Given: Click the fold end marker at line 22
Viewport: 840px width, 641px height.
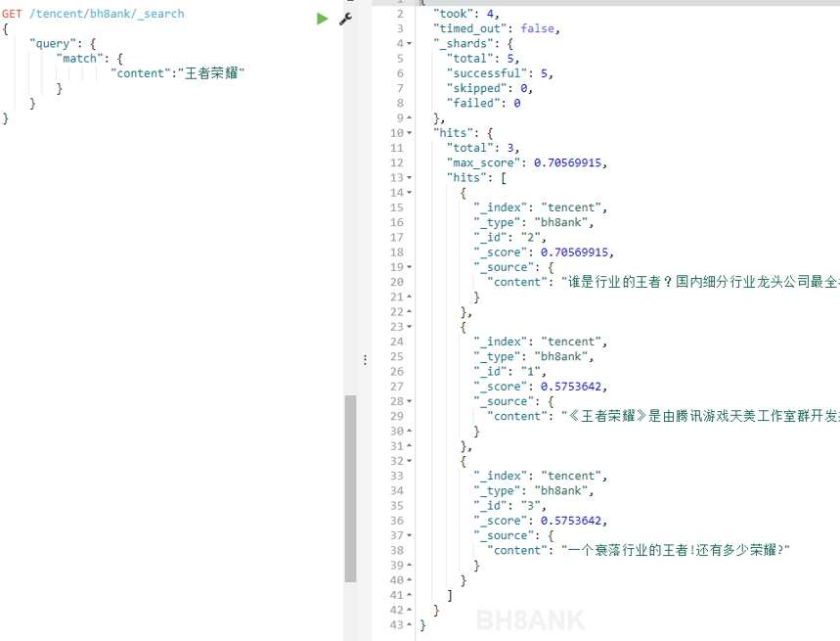Looking at the screenshot, I should [x=410, y=311].
